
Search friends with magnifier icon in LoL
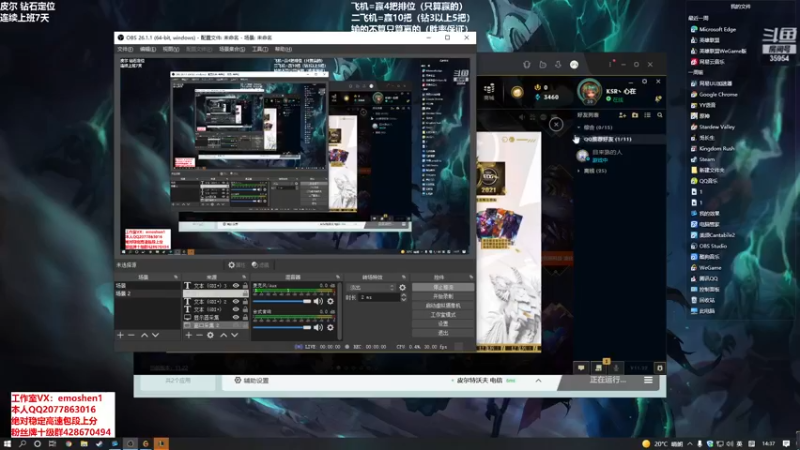[660, 115]
